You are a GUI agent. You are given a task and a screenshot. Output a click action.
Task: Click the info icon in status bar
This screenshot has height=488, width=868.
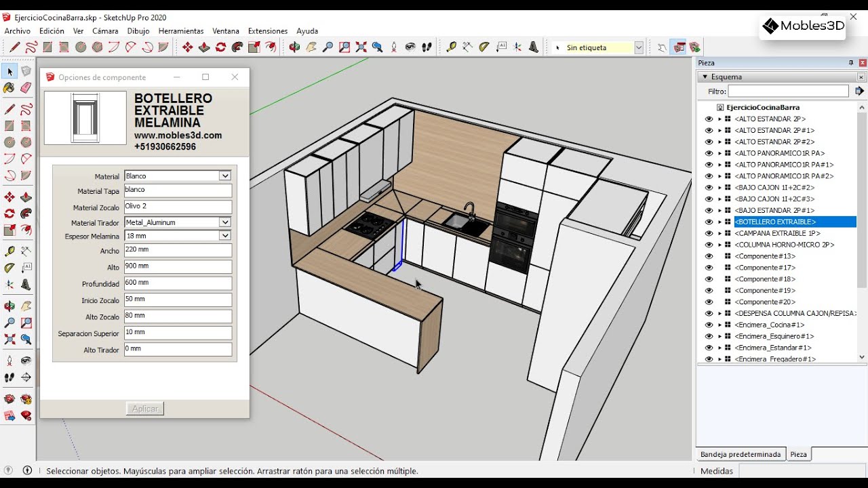tap(28, 470)
